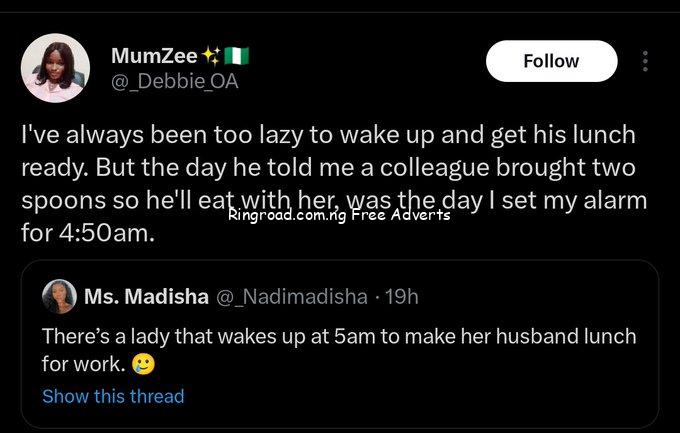Open MumZee's display name profile link
This screenshot has height=433, width=680.
154,57
